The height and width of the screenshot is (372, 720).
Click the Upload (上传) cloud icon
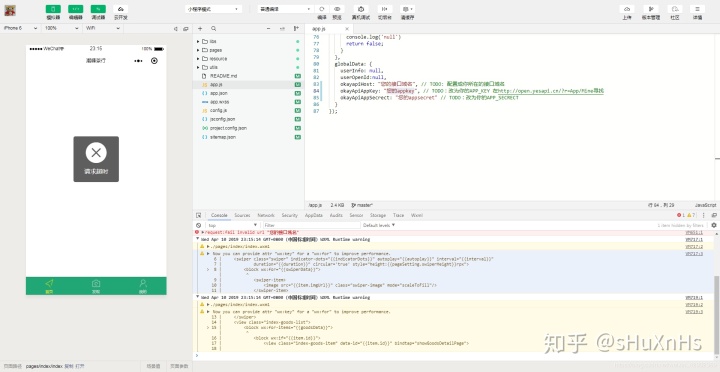tap(627, 9)
